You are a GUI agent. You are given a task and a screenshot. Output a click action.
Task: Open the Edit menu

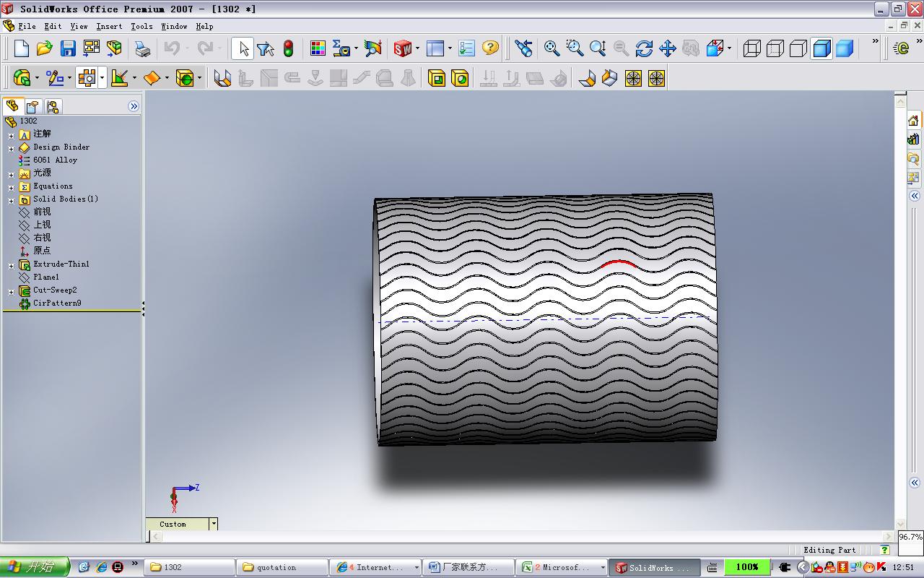53,26
